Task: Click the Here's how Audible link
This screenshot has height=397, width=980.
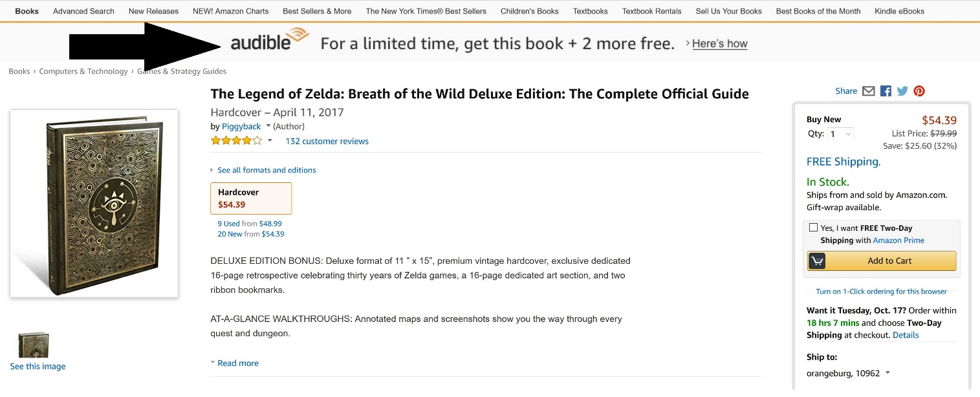Action: pos(719,44)
